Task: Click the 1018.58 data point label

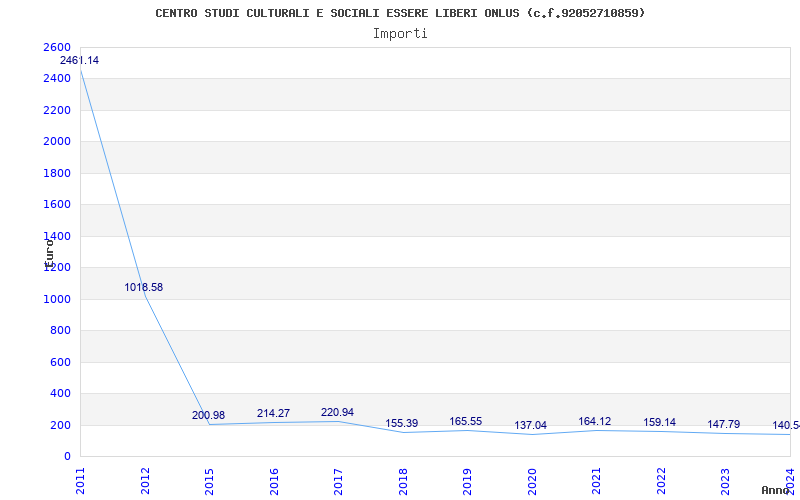Action: click(144, 288)
